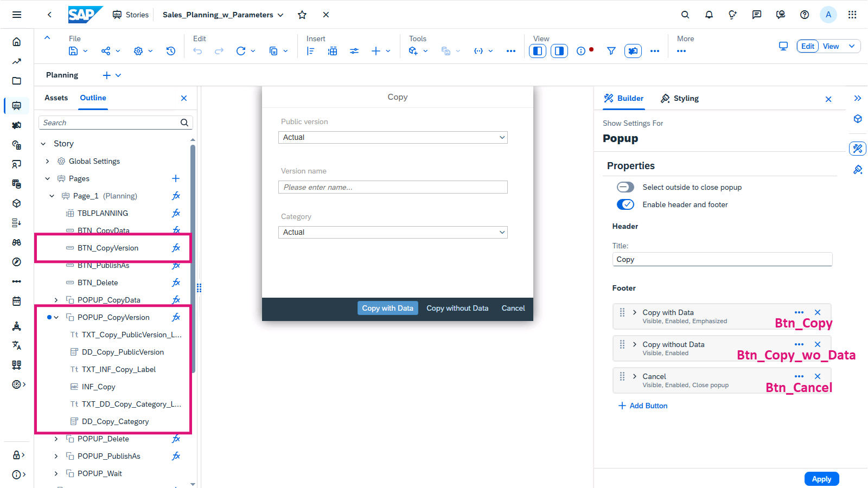Add a new page with Pages plus icon

pyautogui.click(x=176, y=178)
